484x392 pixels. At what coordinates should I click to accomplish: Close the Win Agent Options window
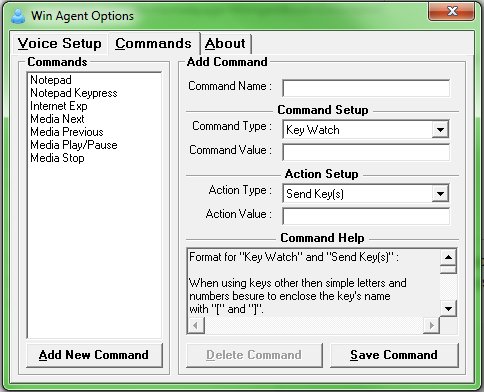click(x=452, y=12)
